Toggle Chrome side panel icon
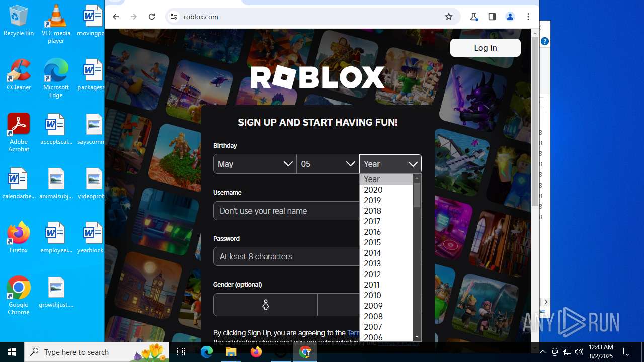The image size is (644, 362). [492, 17]
